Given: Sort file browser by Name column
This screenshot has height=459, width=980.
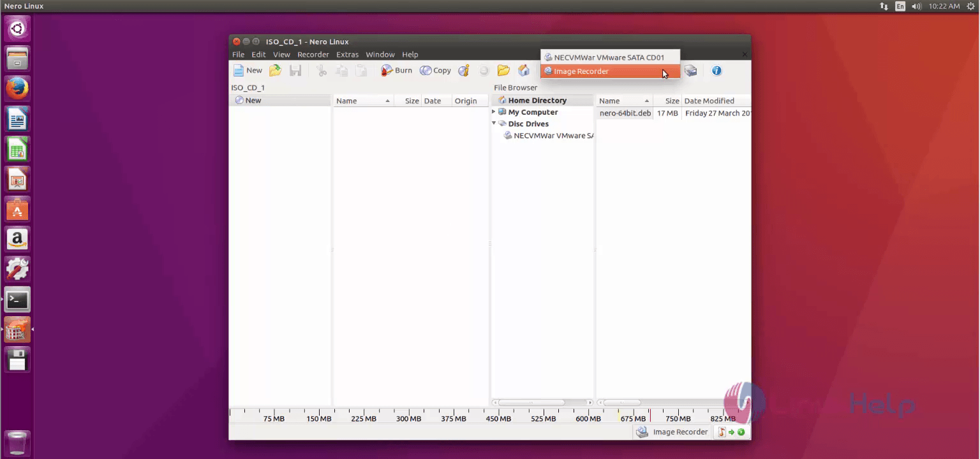Looking at the screenshot, I should [625, 101].
